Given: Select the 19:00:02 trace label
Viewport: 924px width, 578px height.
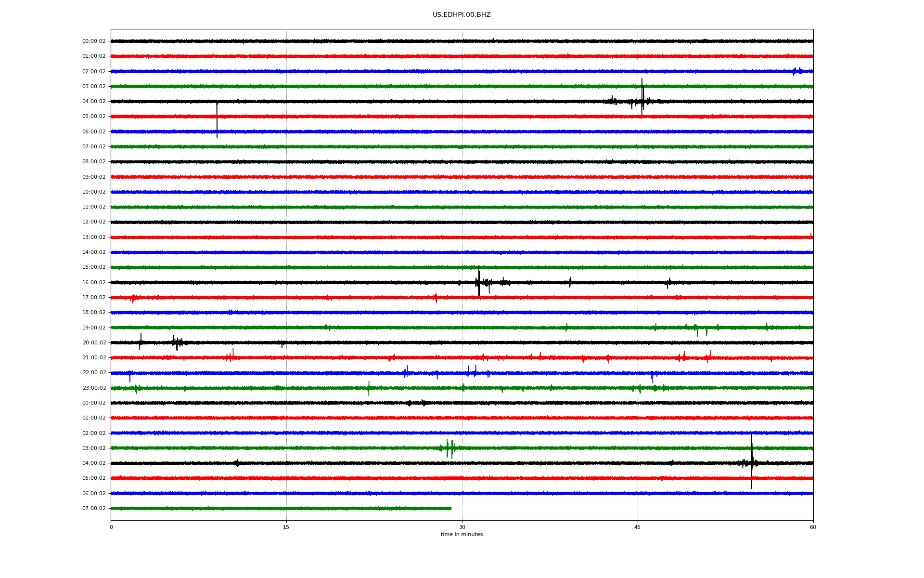Looking at the screenshot, I should tap(94, 328).
